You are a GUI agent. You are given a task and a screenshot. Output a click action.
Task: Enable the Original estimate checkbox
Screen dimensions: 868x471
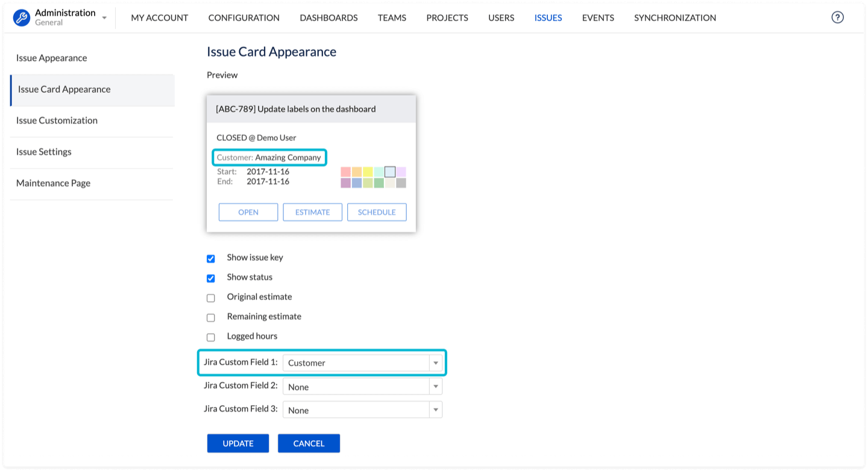point(211,298)
